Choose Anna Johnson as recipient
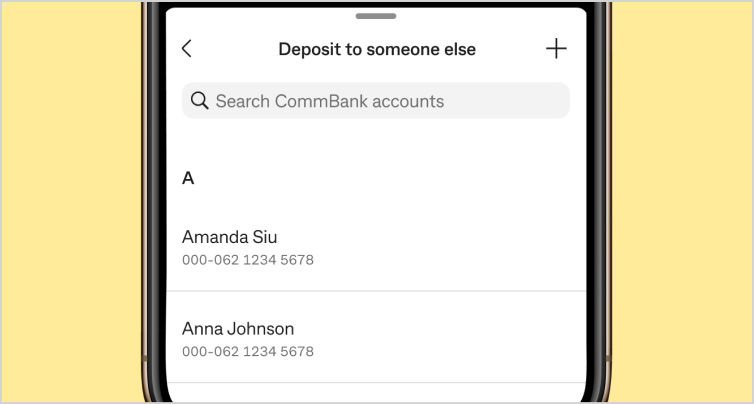The height and width of the screenshot is (404, 754). pos(238,329)
